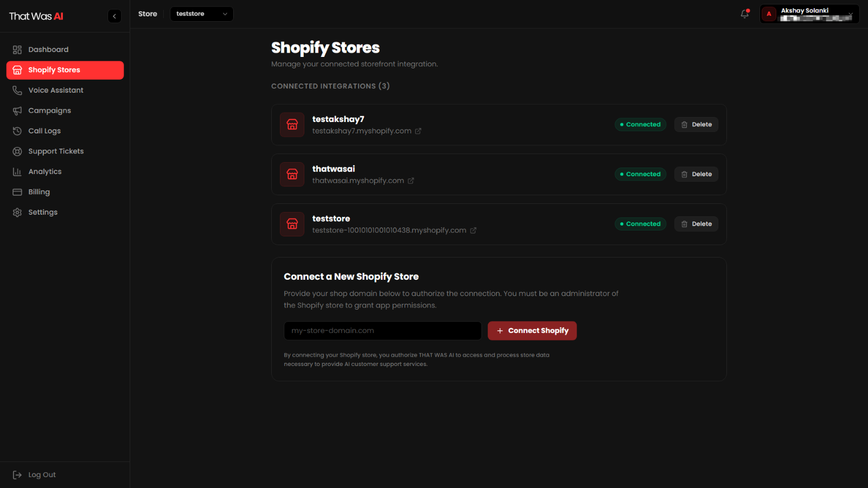868x488 pixels.
Task: Open Voice Assistant page
Action: point(65,91)
